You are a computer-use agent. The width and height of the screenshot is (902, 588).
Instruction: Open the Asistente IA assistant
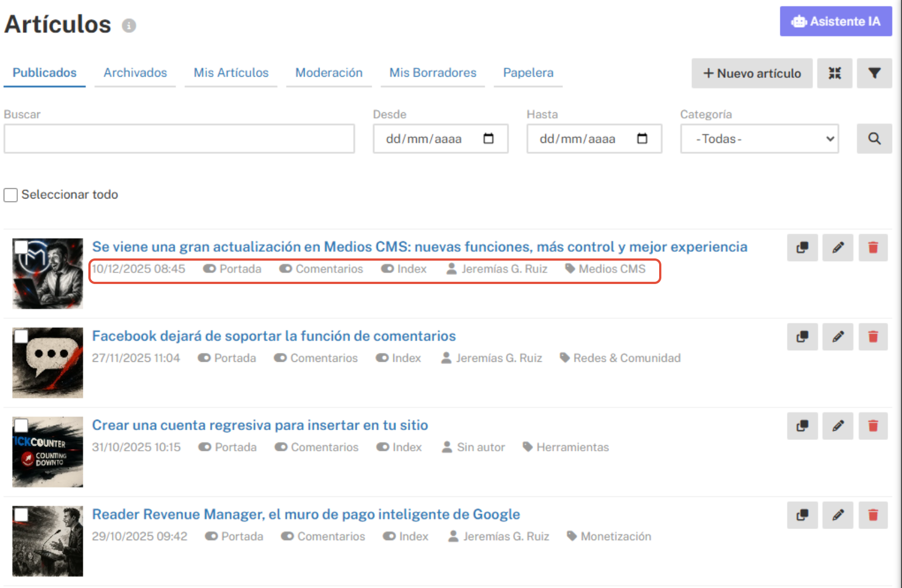[x=836, y=22]
